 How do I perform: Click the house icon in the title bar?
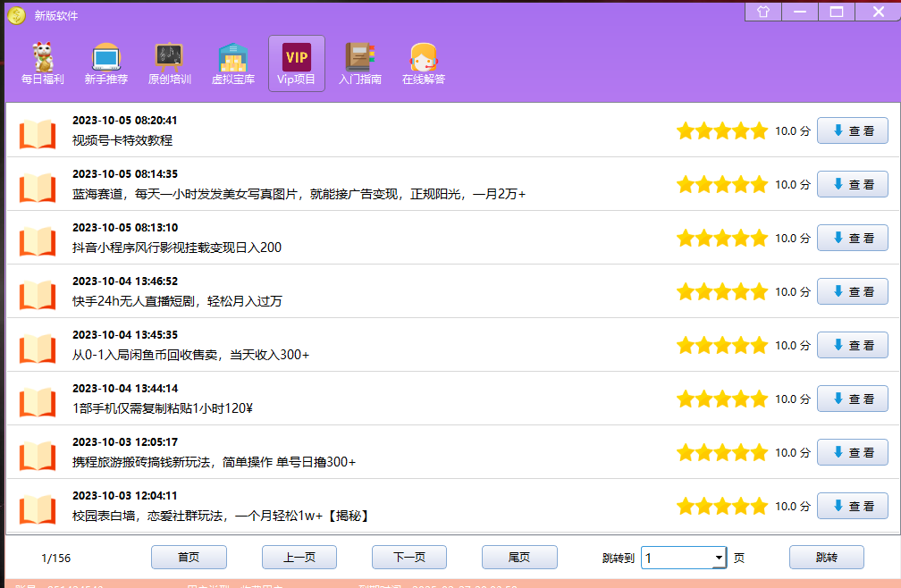762,12
